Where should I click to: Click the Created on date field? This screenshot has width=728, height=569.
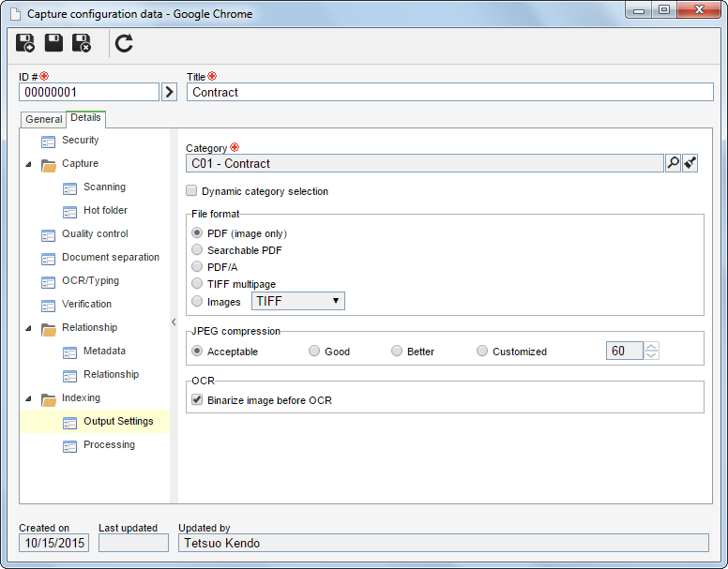click(x=53, y=543)
